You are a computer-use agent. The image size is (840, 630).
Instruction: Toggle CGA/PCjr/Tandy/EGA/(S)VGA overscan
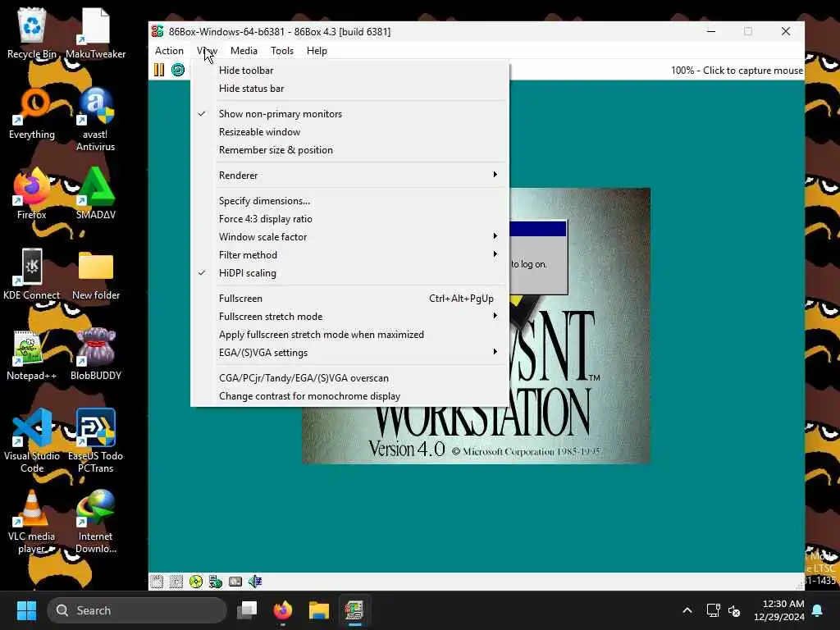(349, 377)
